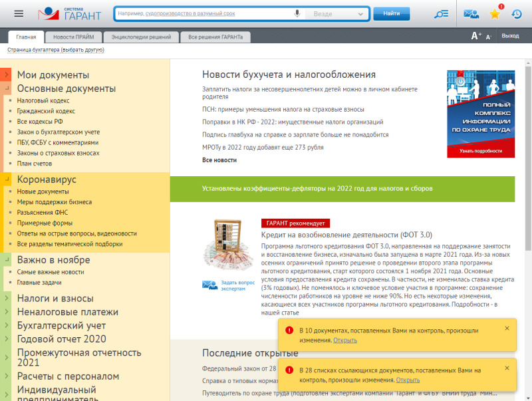Open Главные задачи
The height and width of the screenshot is (401, 532).
coord(39,282)
